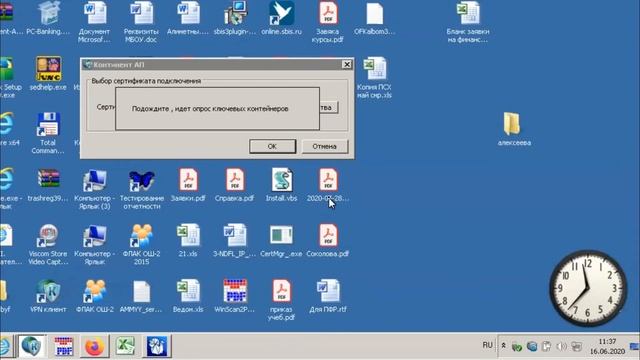
Task: Open the Документ Microsoft Word file icon
Action: 95,21
